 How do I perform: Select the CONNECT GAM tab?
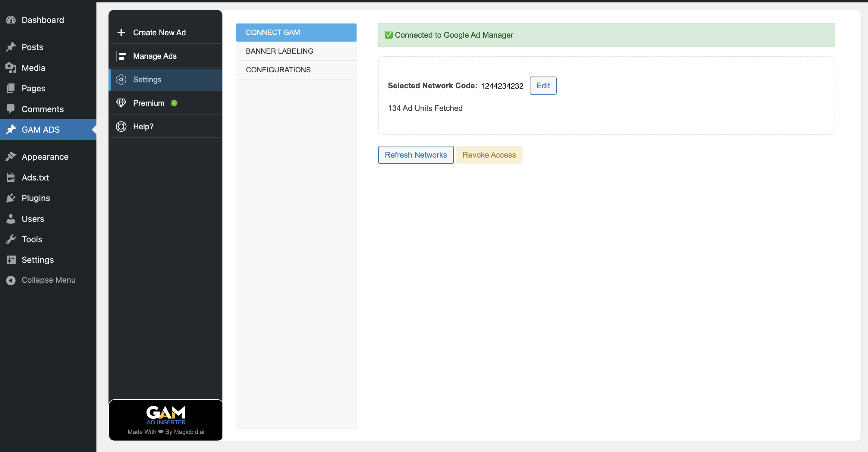272,32
